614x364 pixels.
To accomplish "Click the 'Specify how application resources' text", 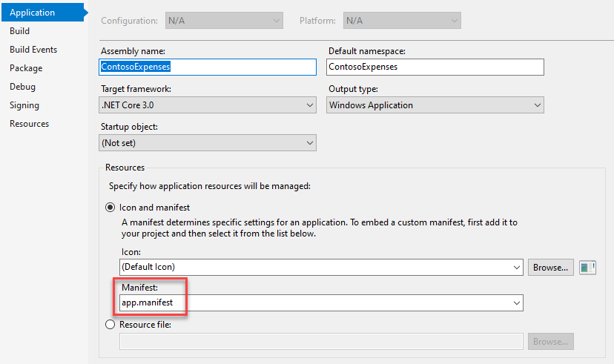I will coord(210,186).
